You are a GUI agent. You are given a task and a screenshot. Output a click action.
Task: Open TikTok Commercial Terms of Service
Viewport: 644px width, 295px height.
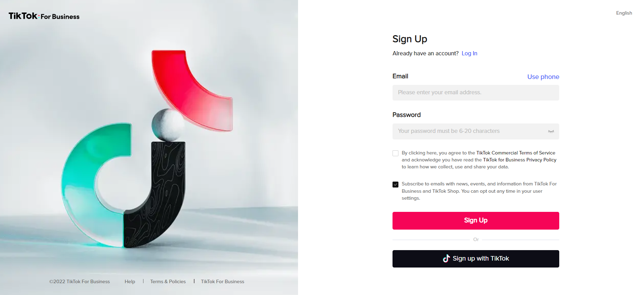coord(515,153)
